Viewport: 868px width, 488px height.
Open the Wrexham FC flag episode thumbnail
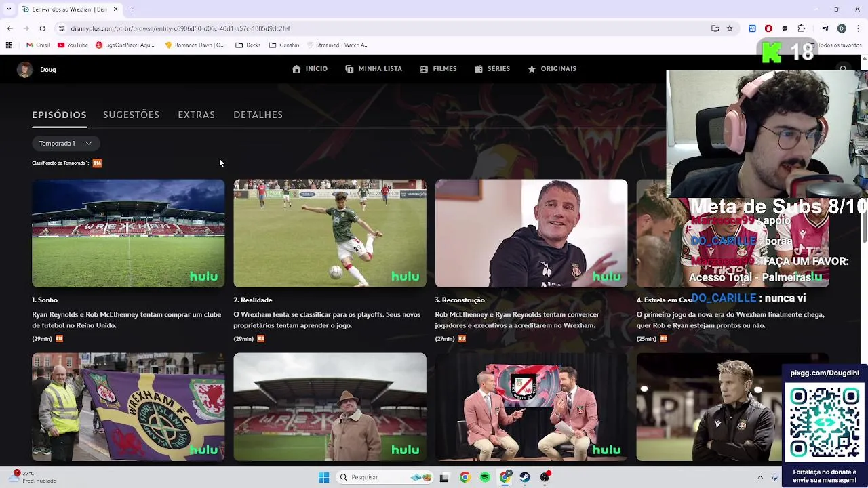coord(128,407)
